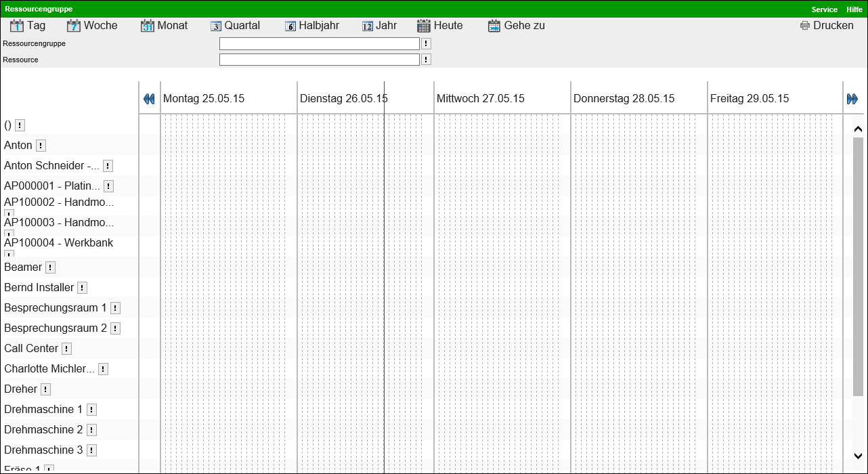Select resource row AP100002 - Handmo...
868x474 pixels.
pos(59,202)
